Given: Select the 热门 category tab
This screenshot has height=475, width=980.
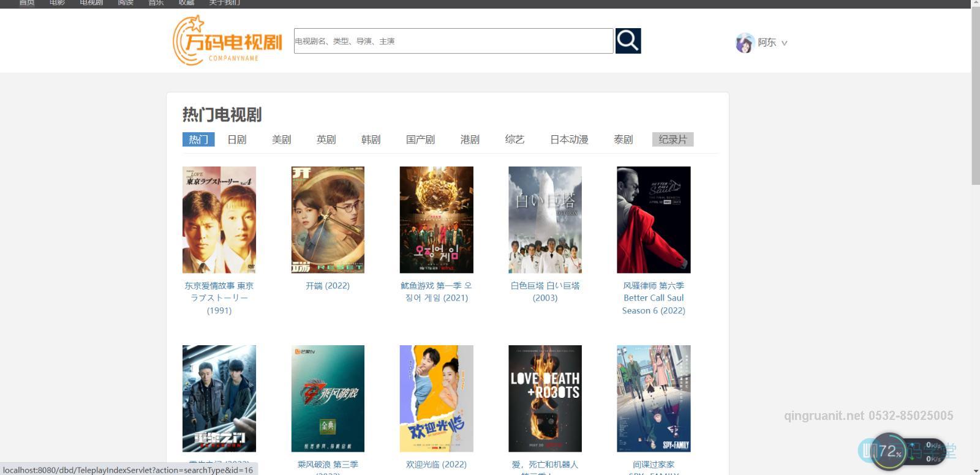Looking at the screenshot, I should pos(198,140).
